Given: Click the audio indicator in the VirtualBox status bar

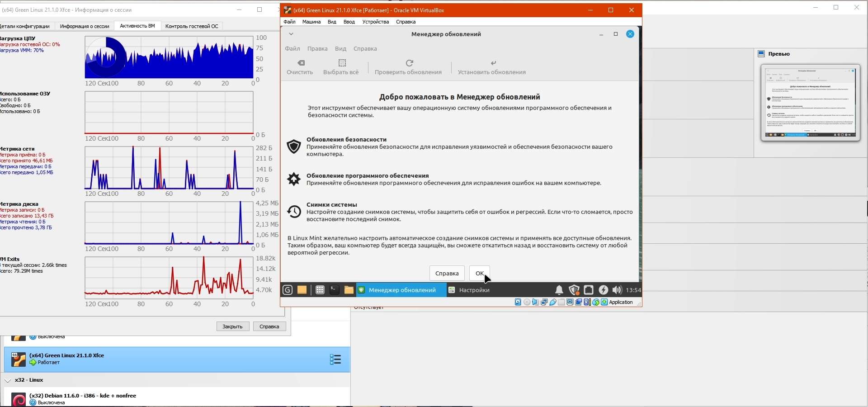Looking at the screenshot, I should tap(535, 302).
